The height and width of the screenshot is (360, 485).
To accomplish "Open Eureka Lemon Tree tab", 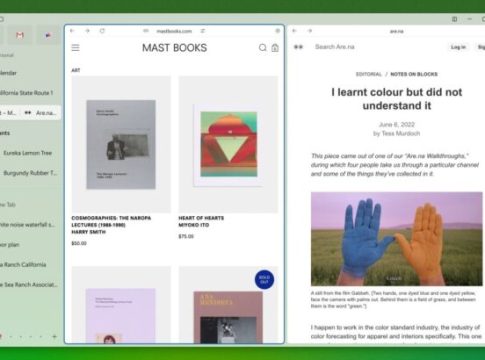I will [29, 153].
